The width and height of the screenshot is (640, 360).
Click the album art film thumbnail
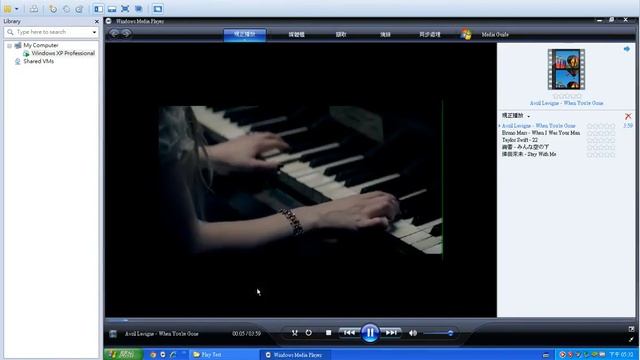click(566, 69)
